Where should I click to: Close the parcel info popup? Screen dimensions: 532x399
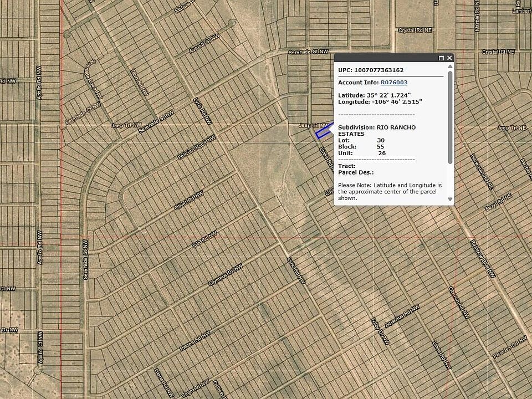(x=449, y=58)
